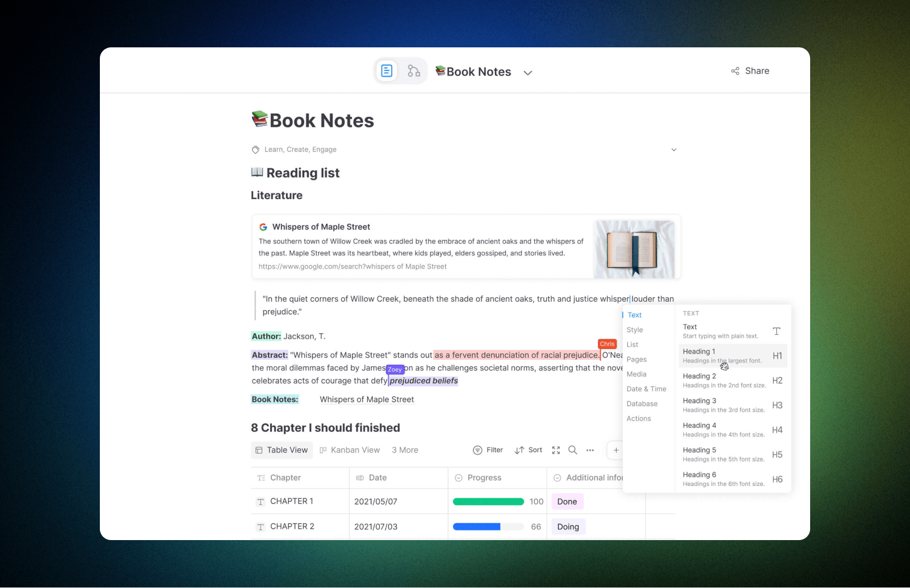Select the Date & Time category
This screenshot has width=910, height=588.
click(x=647, y=389)
